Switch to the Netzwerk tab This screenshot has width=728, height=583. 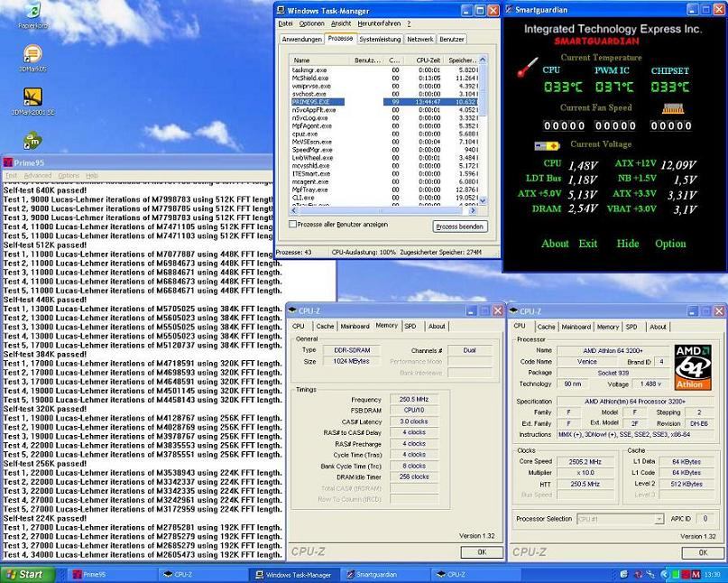(419, 40)
